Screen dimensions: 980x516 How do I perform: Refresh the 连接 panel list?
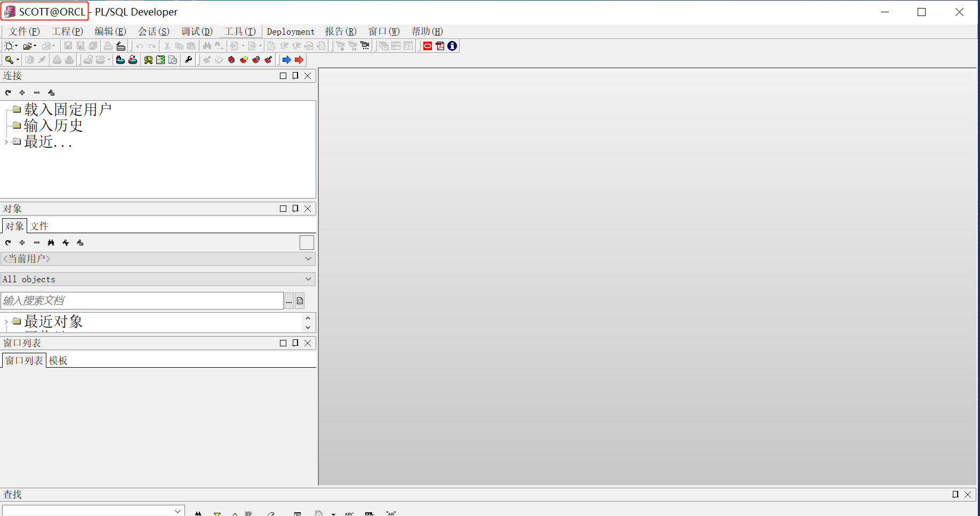8,93
